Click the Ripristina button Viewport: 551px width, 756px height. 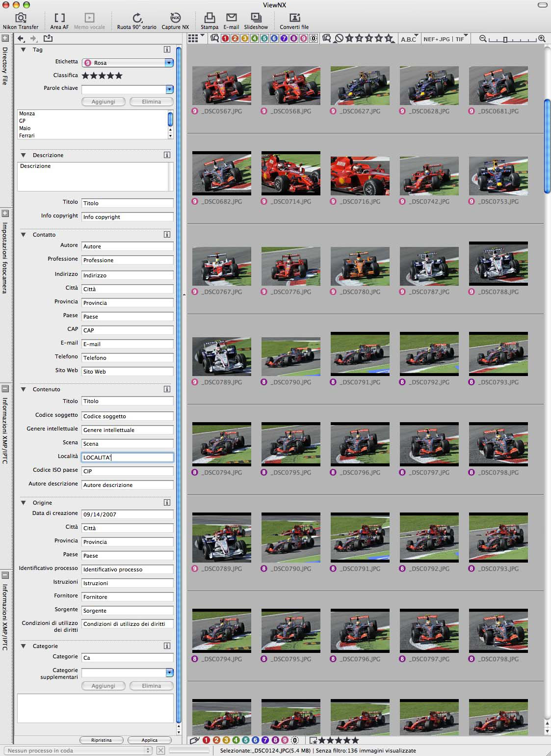102,740
